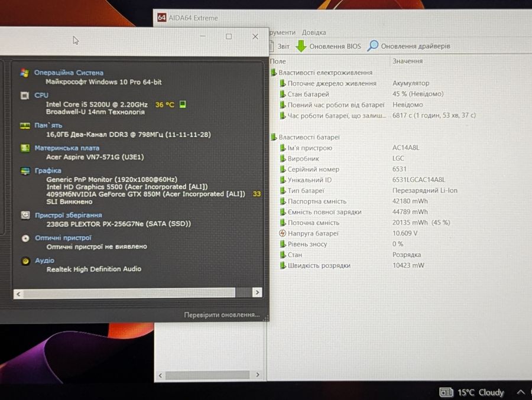Click the Аудіо speaker icon
This screenshot has height=400, width=532.
tap(25, 261)
